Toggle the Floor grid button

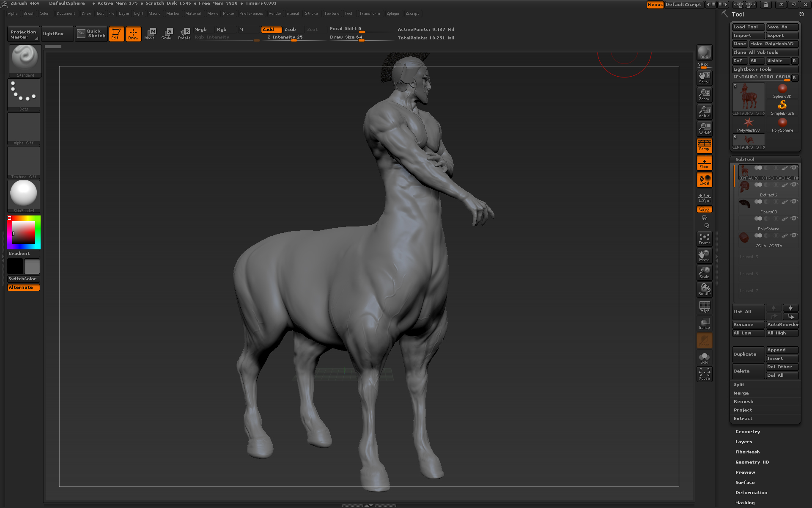704,163
